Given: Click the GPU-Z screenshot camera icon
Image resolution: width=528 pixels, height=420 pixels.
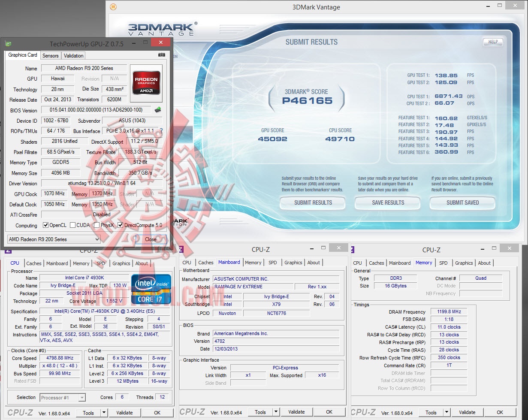Looking at the screenshot, I should 162,55.
